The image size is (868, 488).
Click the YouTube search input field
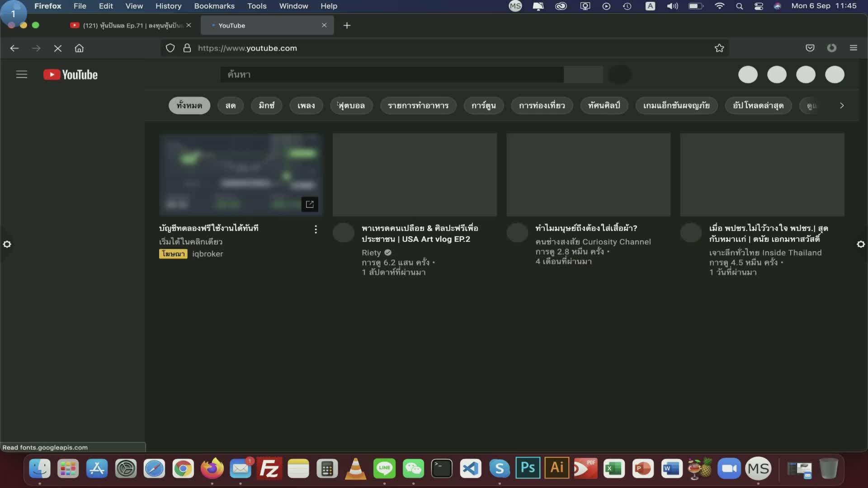(392, 75)
